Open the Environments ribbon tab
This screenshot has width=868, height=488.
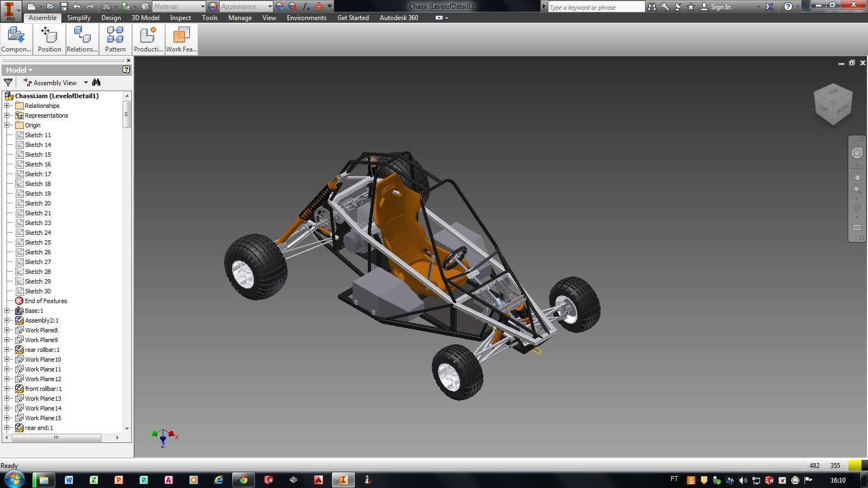pos(307,18)
